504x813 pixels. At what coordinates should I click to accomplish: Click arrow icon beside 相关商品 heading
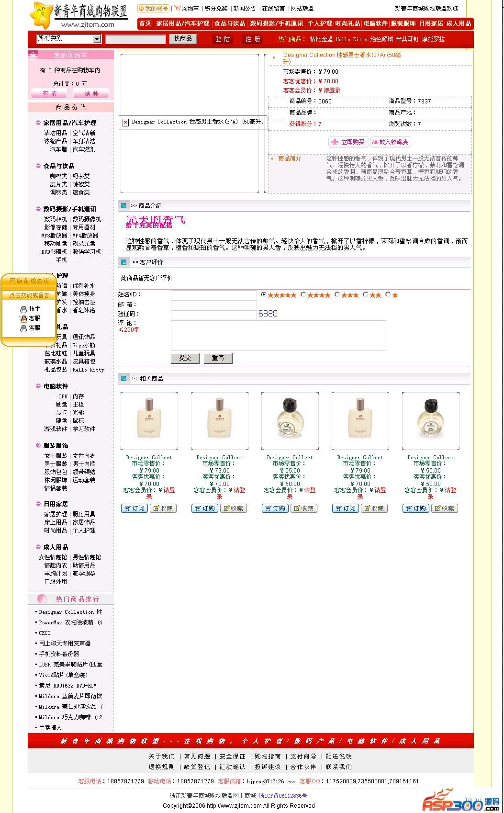123,378
